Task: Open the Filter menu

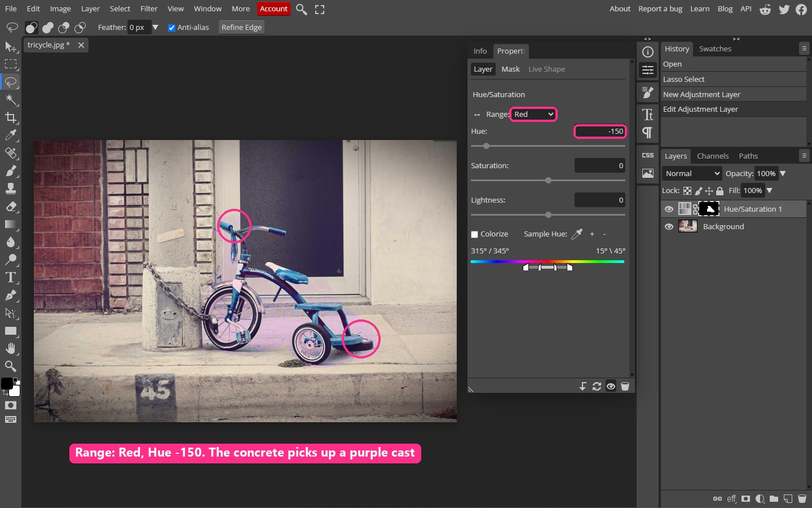Action: point(149,8)
